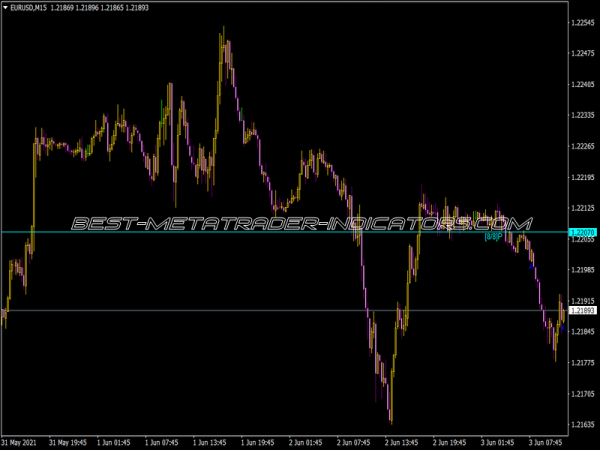
Task: Click the cyan 1.22070 price tag
Action: (582, 232)
